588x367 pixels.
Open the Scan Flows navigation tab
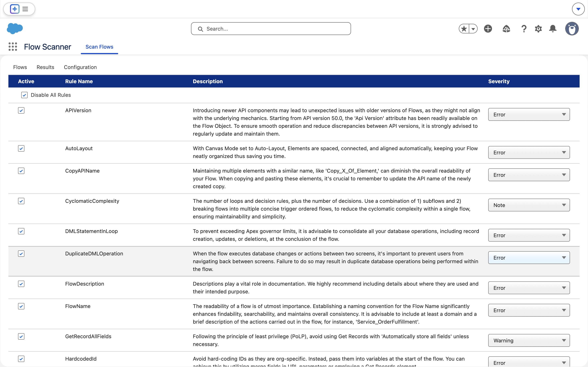point(99,47)
